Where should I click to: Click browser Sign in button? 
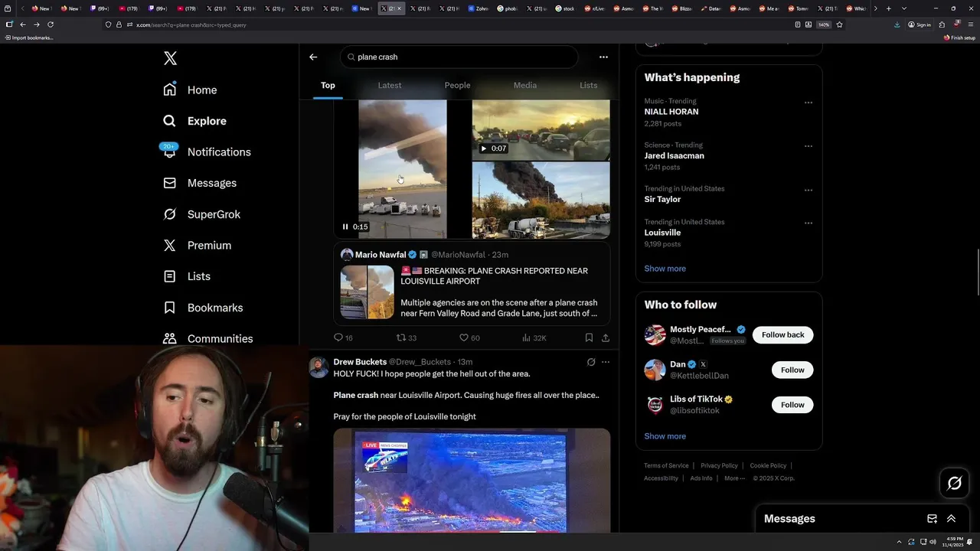(920, 24)
